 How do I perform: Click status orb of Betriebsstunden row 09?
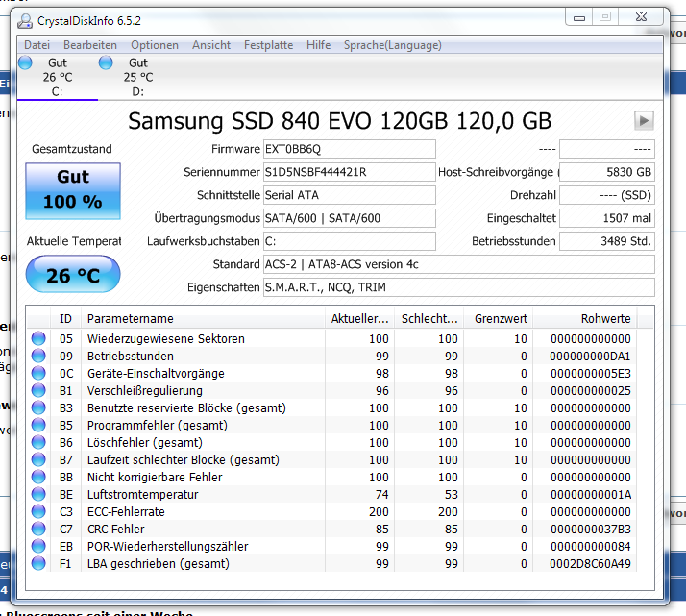pos(38,356)
